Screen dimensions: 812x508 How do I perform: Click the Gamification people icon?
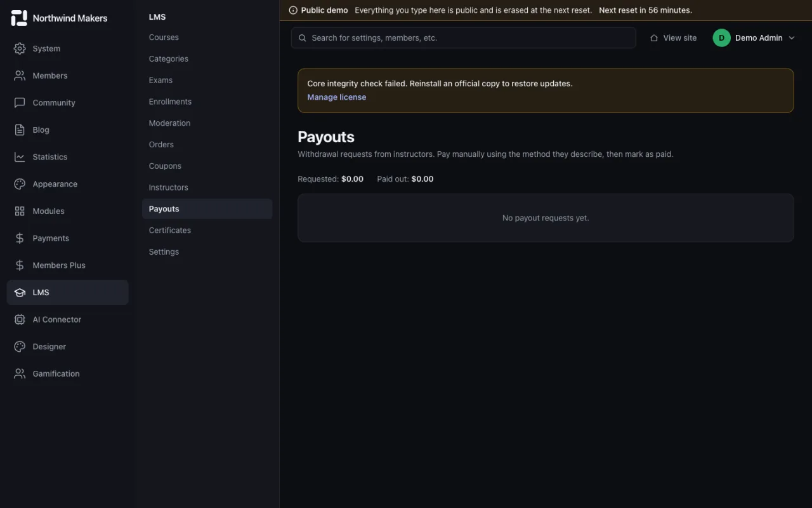tap(20, 373)
